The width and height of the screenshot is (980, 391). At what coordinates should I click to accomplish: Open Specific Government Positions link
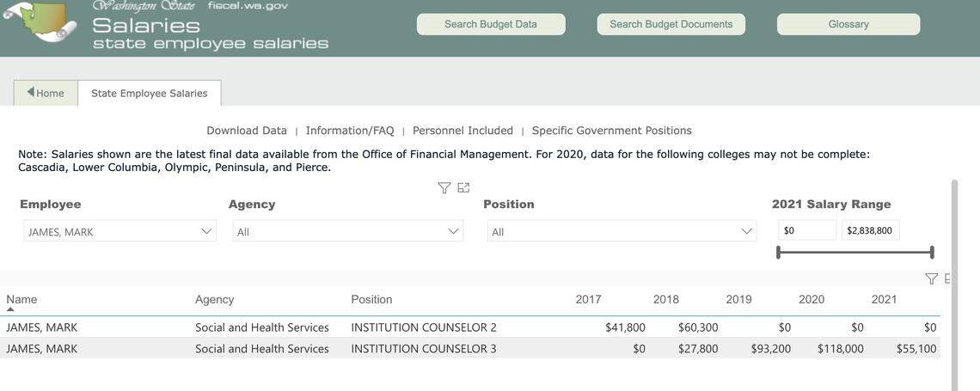pyautogui.click(x=612, y=131)
